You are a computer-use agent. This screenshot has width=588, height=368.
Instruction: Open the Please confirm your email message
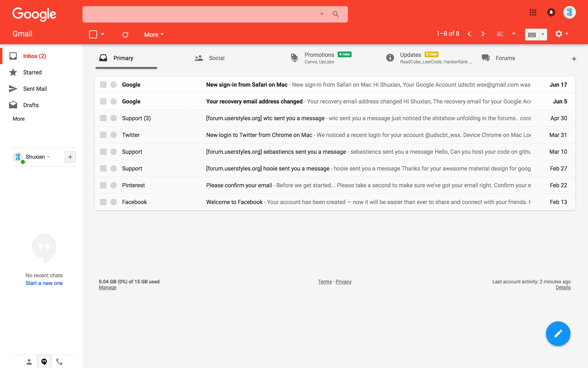(335, 185)
